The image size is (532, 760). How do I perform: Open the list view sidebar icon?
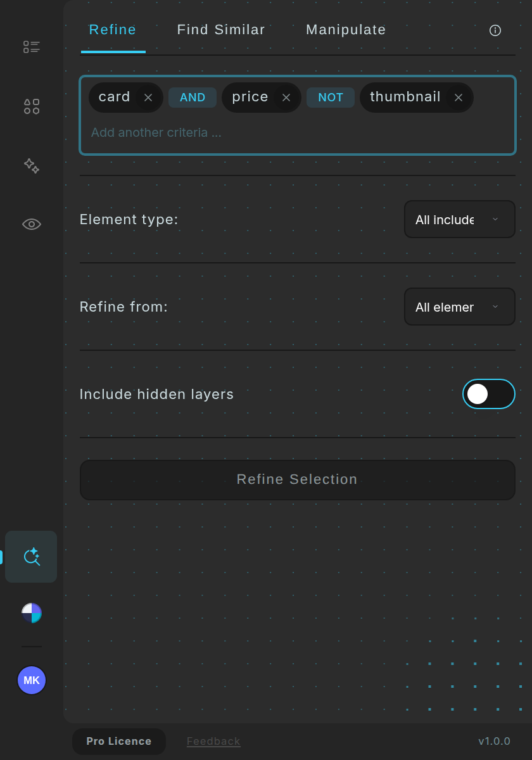32,47
